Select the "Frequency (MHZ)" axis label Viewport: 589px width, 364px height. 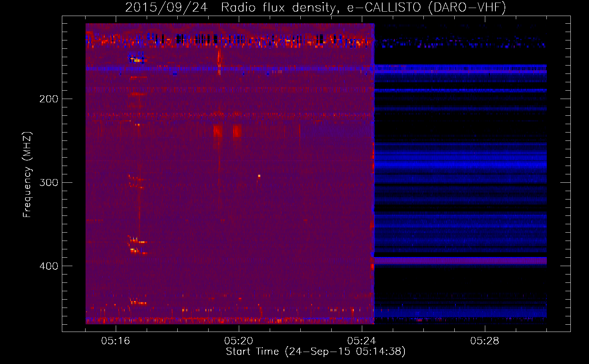pos(27,174)
